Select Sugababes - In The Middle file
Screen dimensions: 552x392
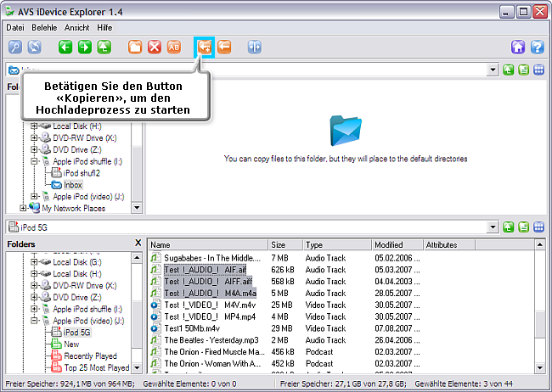(x=212, y=258)
